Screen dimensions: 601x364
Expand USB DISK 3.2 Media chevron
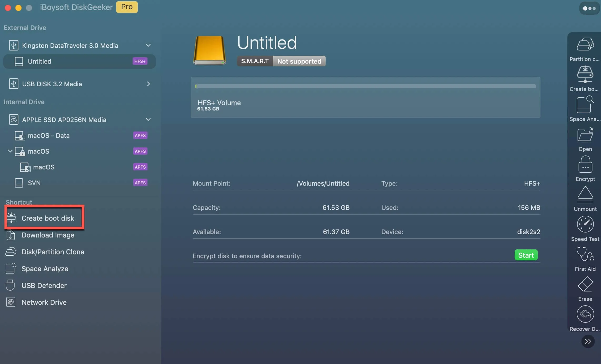148,84
